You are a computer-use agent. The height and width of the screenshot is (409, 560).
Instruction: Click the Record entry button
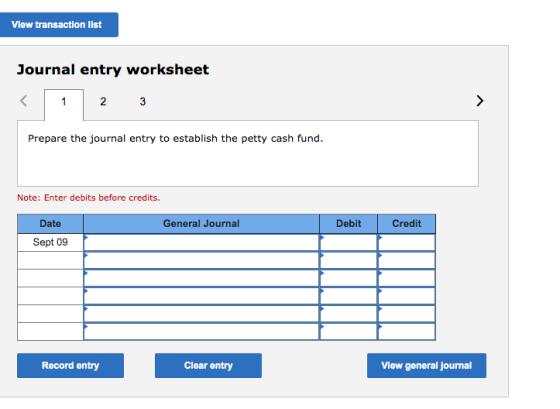(x=70, y=365)
